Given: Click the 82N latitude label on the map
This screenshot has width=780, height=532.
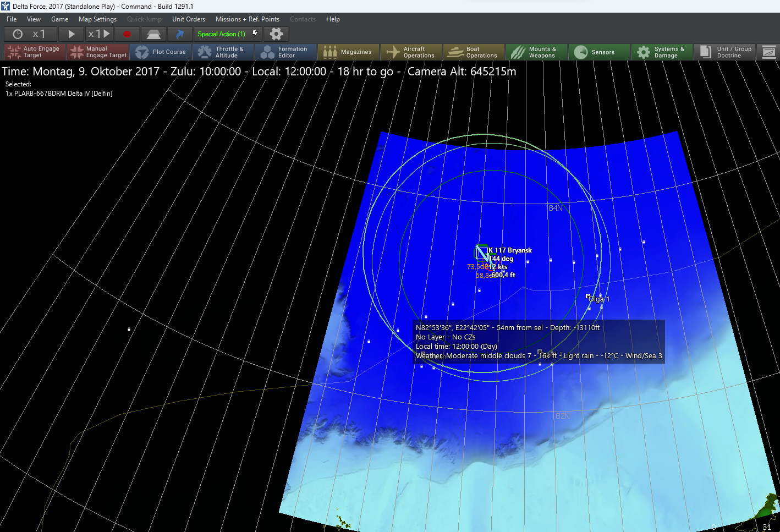Looking at the screenshot, I should (563, 416).
